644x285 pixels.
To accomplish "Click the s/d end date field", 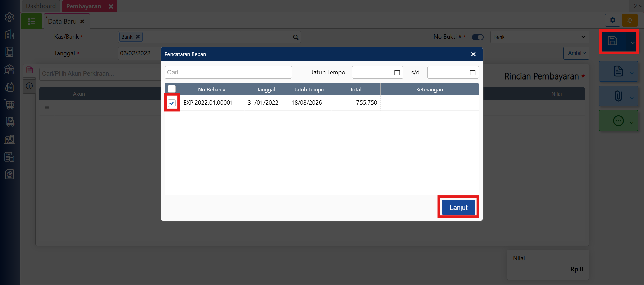I will tap(453, 72).
